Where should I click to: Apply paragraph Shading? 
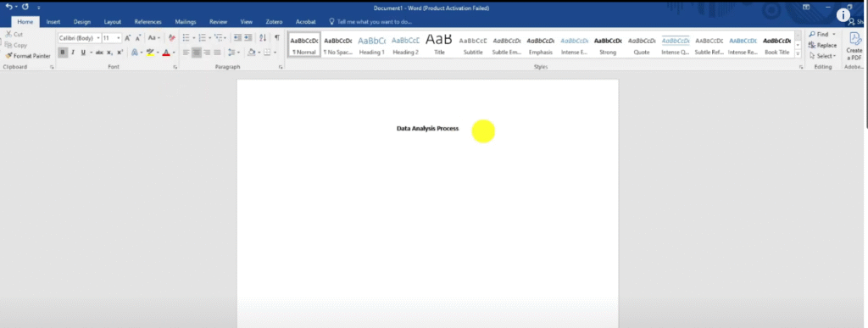tap(251, 53)
